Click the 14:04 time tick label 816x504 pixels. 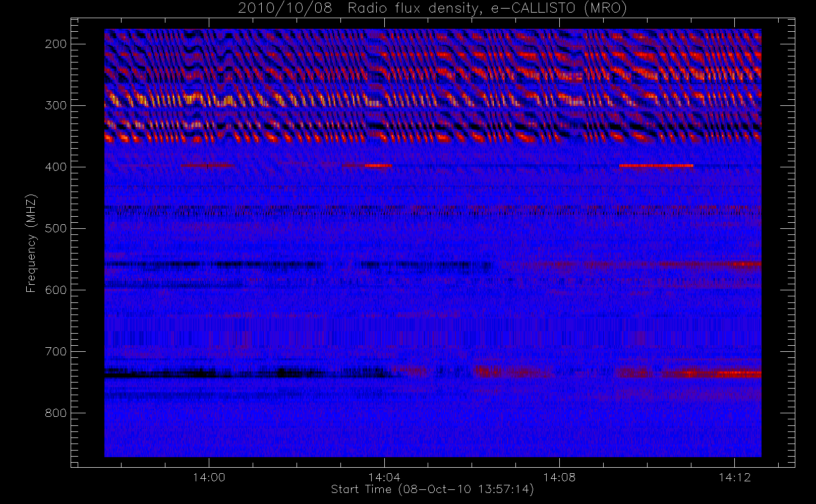(384, 477)
